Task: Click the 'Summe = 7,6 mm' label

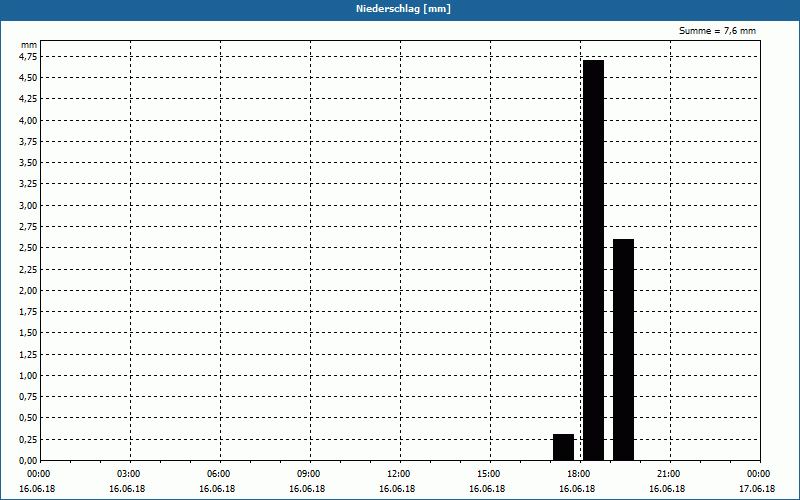Action: (717, 31)
